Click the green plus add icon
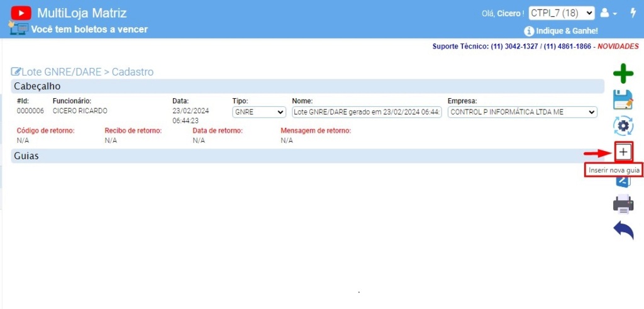The image size is (644, 309). 623,74
